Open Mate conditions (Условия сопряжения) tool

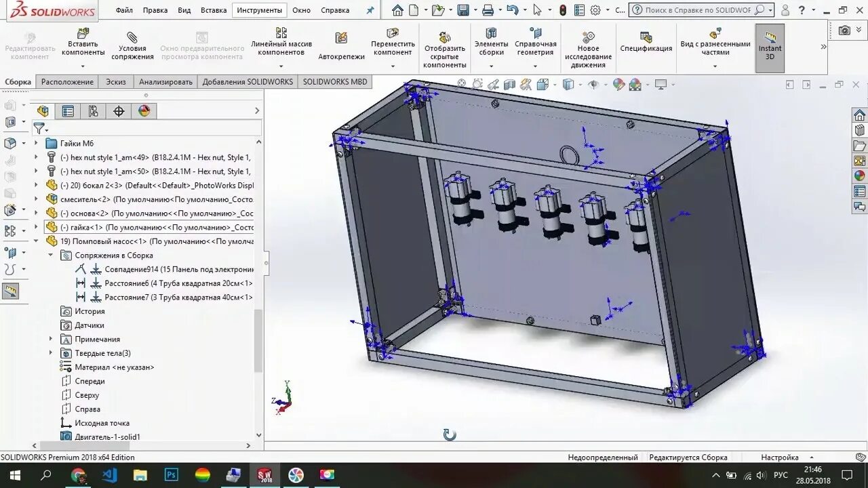click(x=132, y=46)
